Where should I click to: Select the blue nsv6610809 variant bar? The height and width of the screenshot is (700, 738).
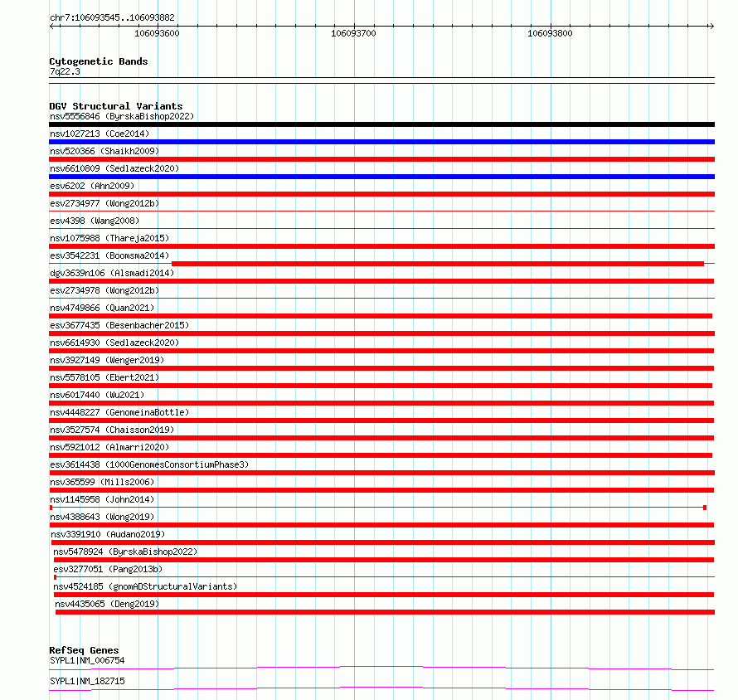[381, 177]
